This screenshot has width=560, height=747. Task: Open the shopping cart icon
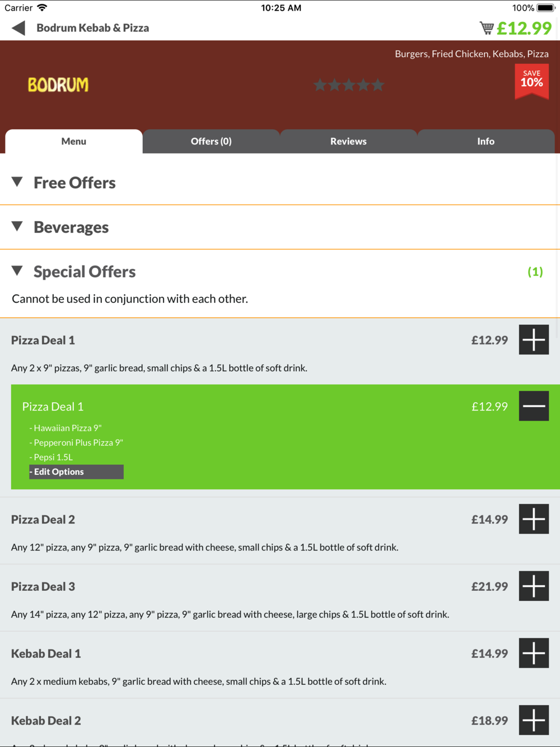[487, 28]
